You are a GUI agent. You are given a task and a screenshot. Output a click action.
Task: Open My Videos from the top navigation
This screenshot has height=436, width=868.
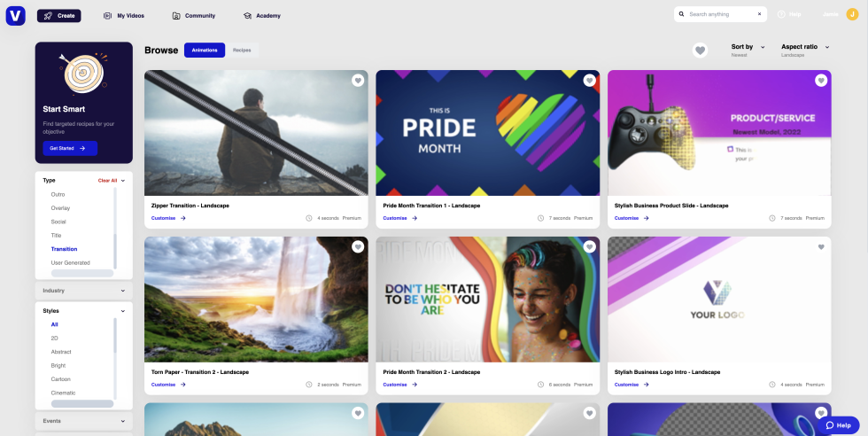tap(123, 15)
